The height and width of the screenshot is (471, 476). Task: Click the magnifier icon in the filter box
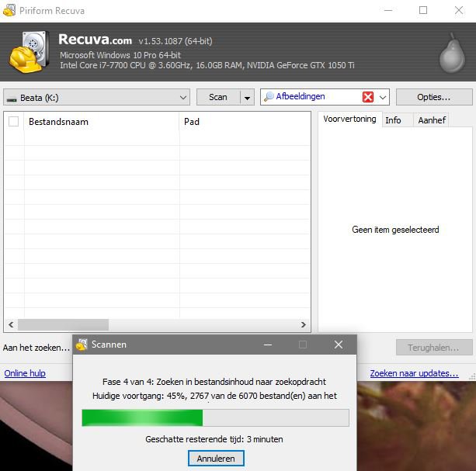269,97
